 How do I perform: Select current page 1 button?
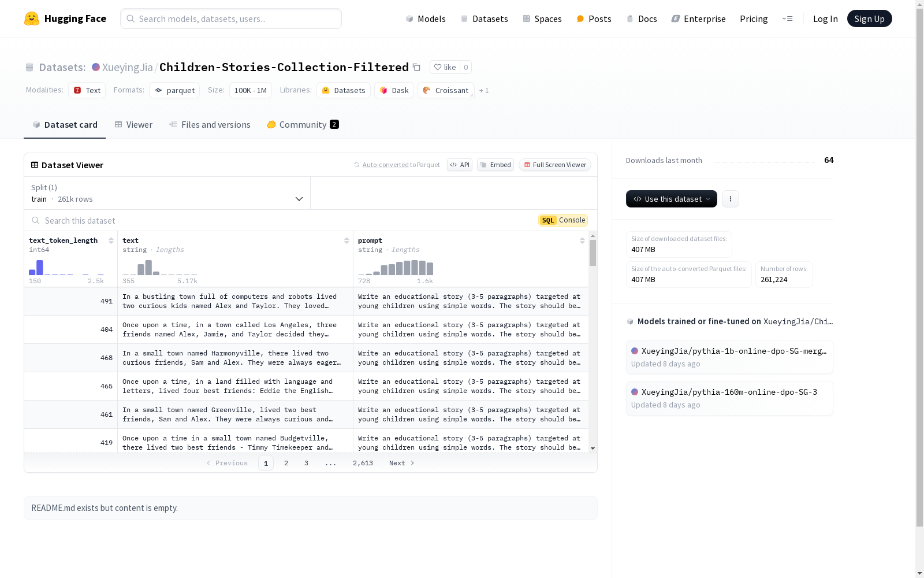(x=266, y=463)
